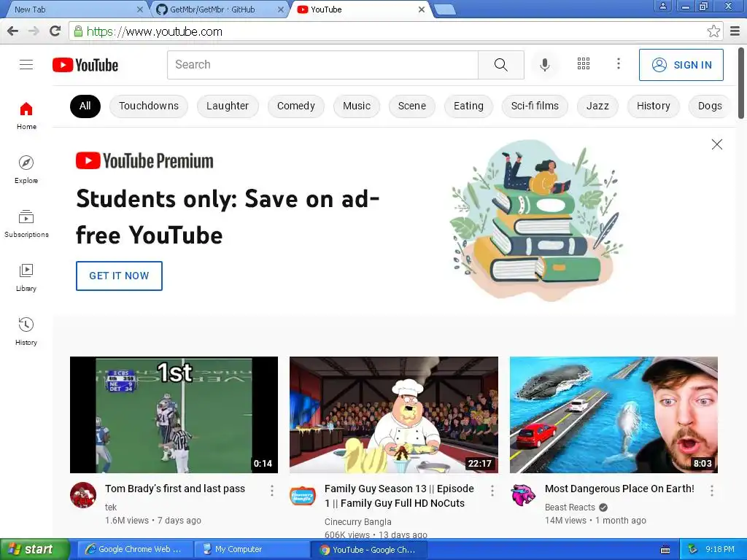The height and width of the screenshot is (560, 747).
Task: Play Family Guy video thumbnail
Action: [x=393, y=415]
